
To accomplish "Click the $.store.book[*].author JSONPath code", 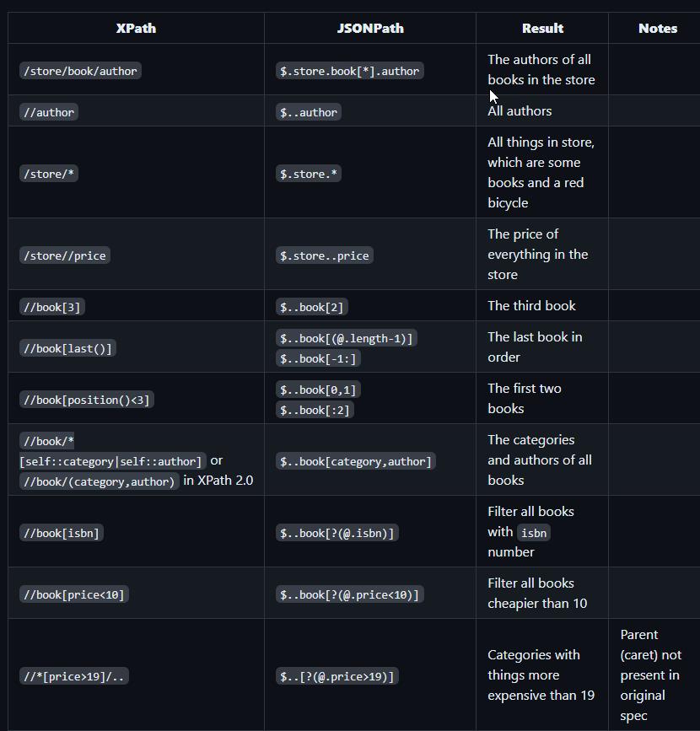I will click(x=349, y=71).
